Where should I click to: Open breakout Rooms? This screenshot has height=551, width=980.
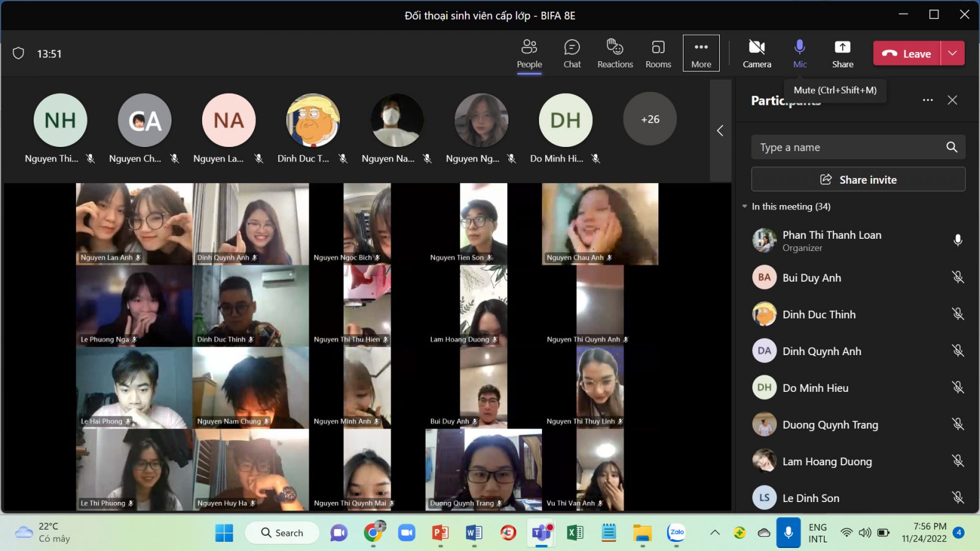click(658, 54)
